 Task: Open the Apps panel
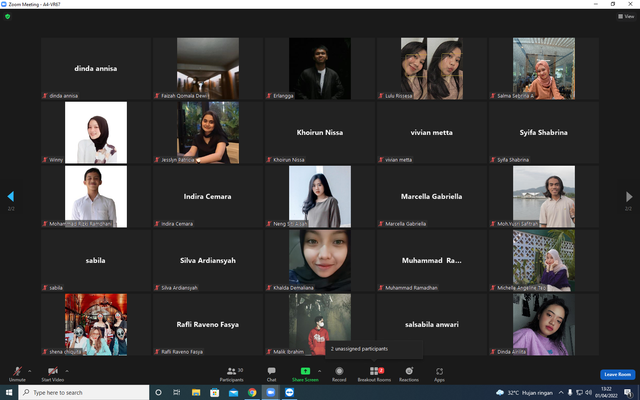point(439,373)
